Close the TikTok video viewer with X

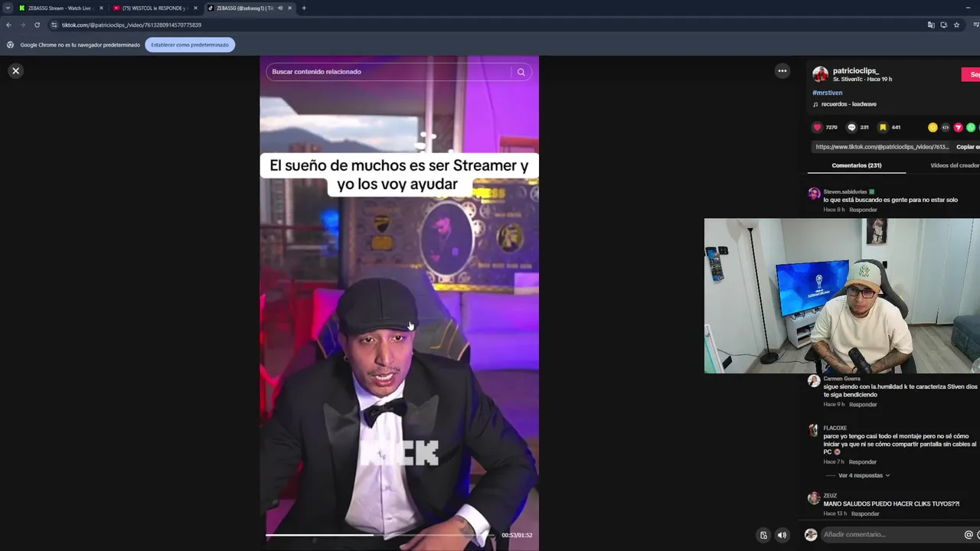pyautogui.click(x=15, y=70)
